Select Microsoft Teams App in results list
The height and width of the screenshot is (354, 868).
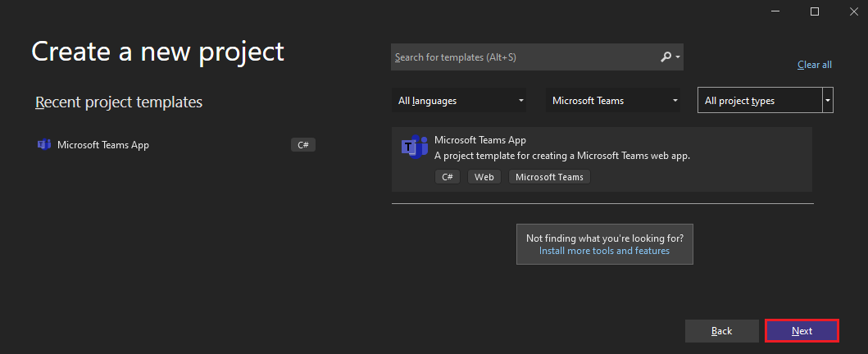click(x=602, y=159)
